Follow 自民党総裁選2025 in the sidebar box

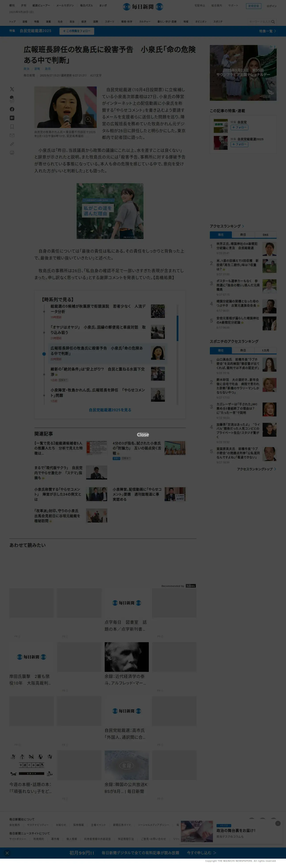[x=239, y=144]
